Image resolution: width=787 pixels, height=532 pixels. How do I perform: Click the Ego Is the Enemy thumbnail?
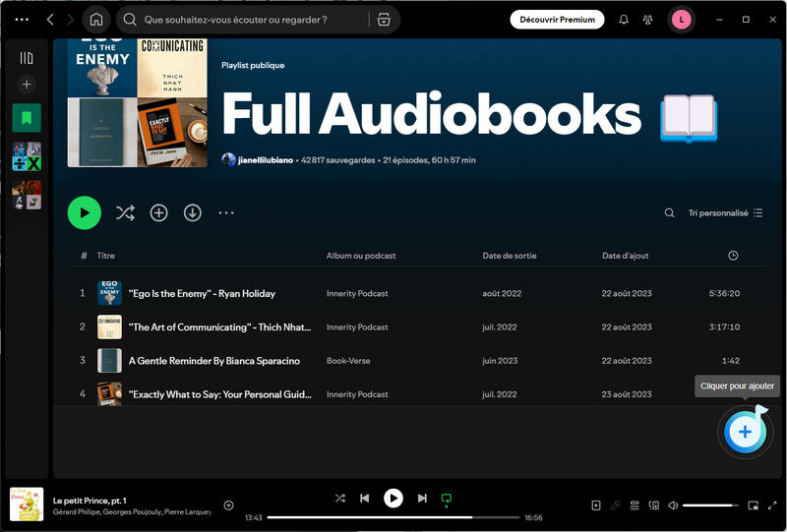click(x=109, y=294)
